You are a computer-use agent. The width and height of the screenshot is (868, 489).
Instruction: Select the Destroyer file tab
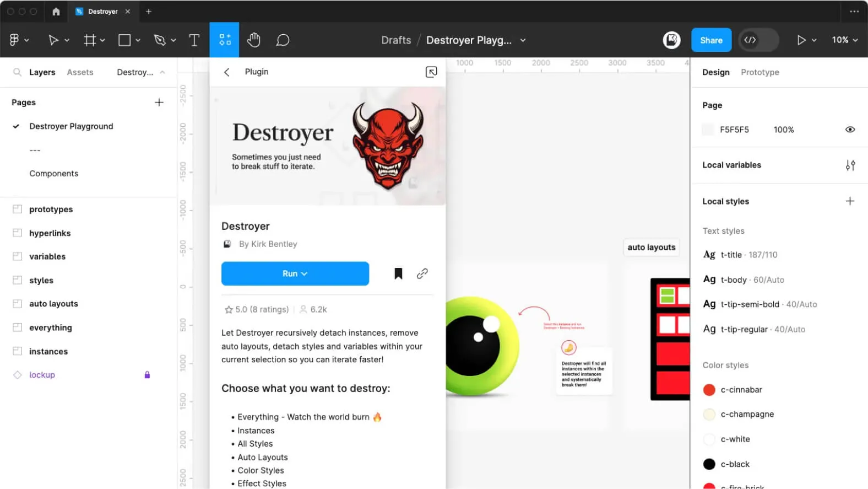(102, 11)
